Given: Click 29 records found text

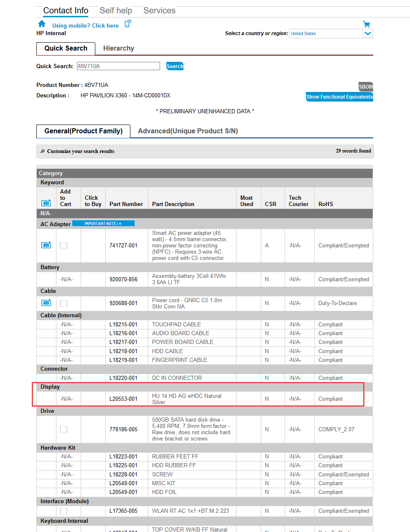Looking at the screenshot, I should [353, 151].
